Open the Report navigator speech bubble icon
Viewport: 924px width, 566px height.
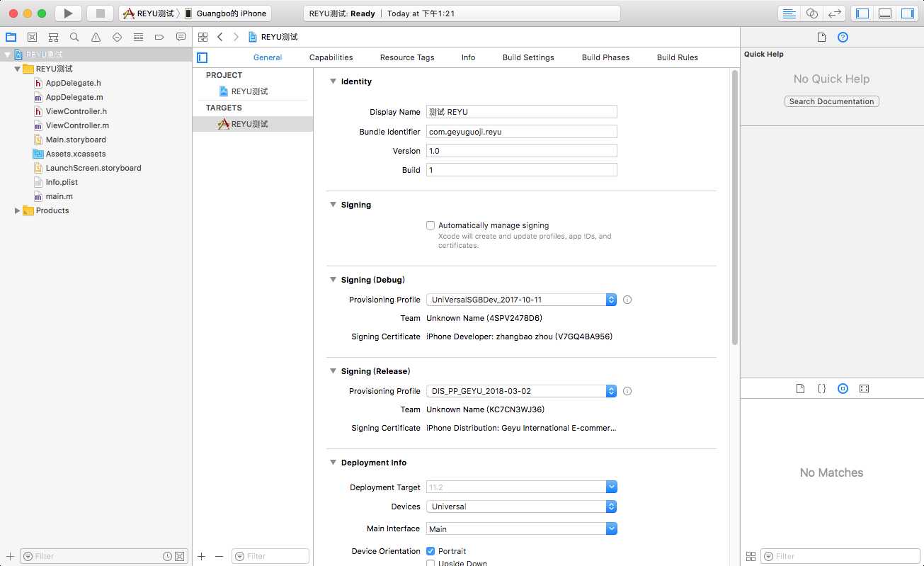tap(181, 37)
